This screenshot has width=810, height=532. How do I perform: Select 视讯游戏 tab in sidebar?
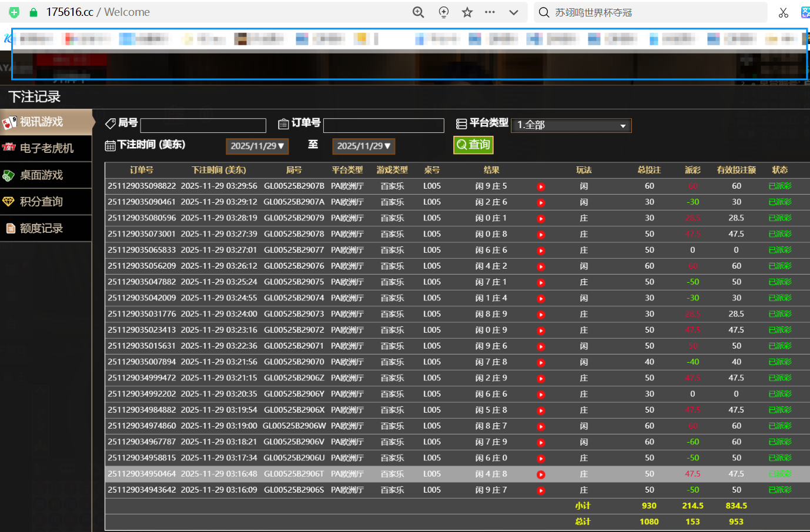[x=46, y=122]
